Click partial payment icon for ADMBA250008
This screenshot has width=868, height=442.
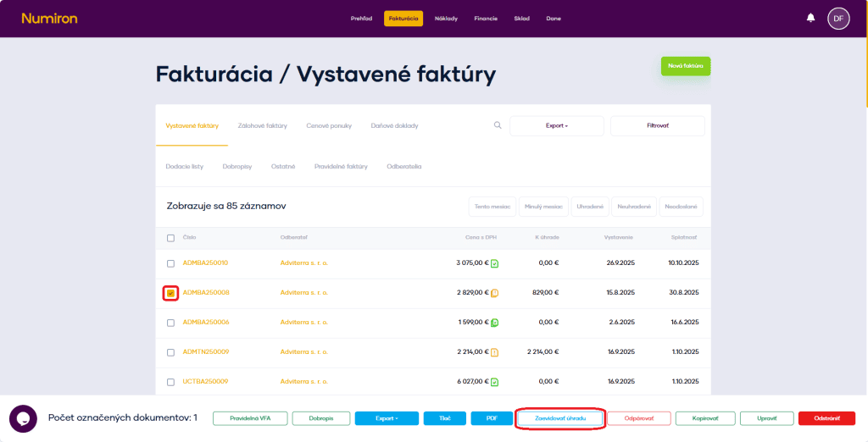click(494, 293)
